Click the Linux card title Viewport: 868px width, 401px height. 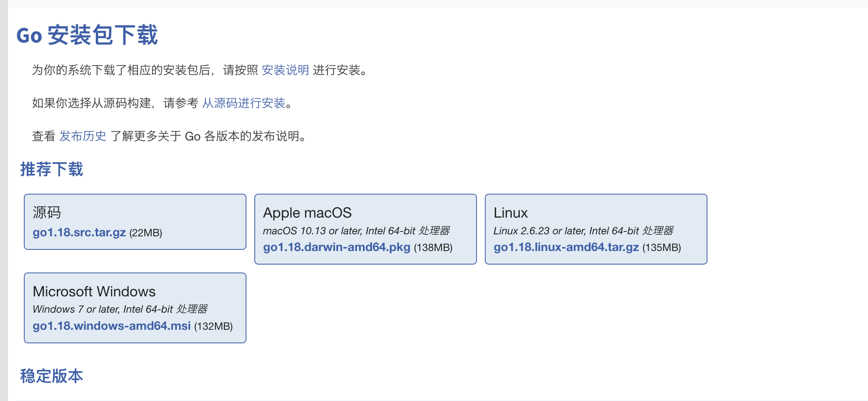[511, 213]
